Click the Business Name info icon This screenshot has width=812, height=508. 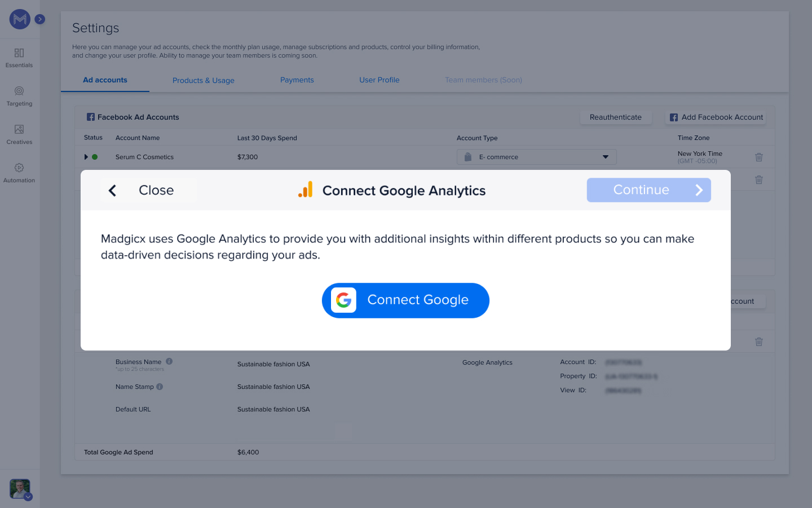[169, 361]
